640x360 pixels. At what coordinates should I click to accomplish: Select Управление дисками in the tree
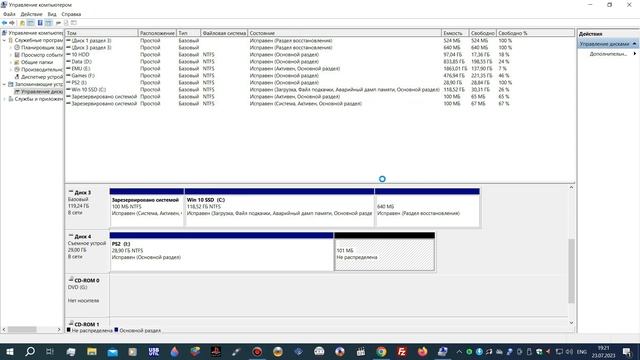(x=38, y=91)
